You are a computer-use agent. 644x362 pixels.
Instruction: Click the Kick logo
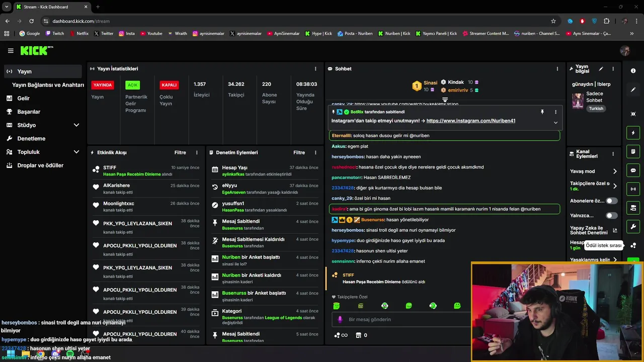[36, 50]
